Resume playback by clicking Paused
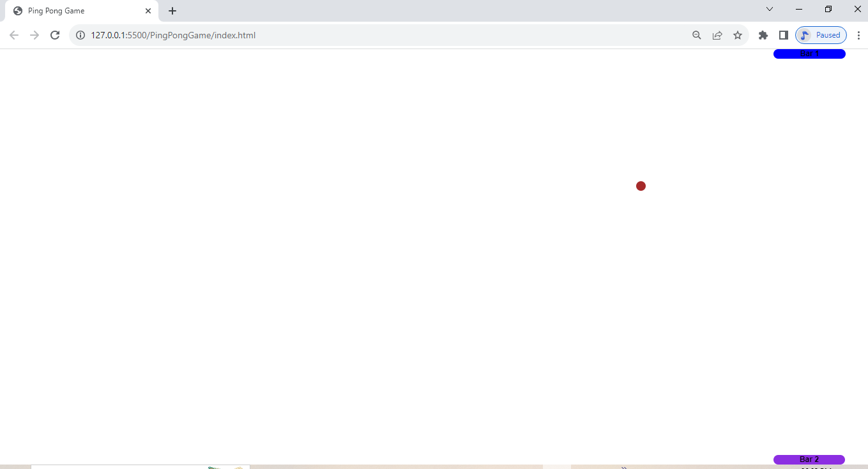 (x=827, y=34)
